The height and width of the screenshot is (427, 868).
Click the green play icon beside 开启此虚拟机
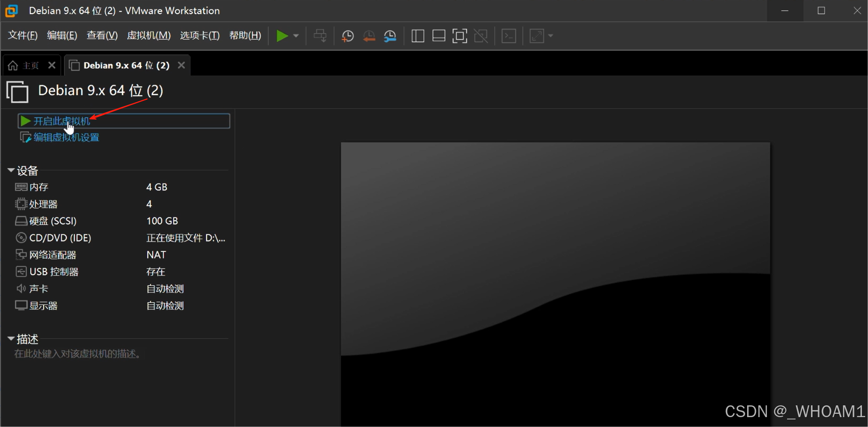(x=25, y=121)
